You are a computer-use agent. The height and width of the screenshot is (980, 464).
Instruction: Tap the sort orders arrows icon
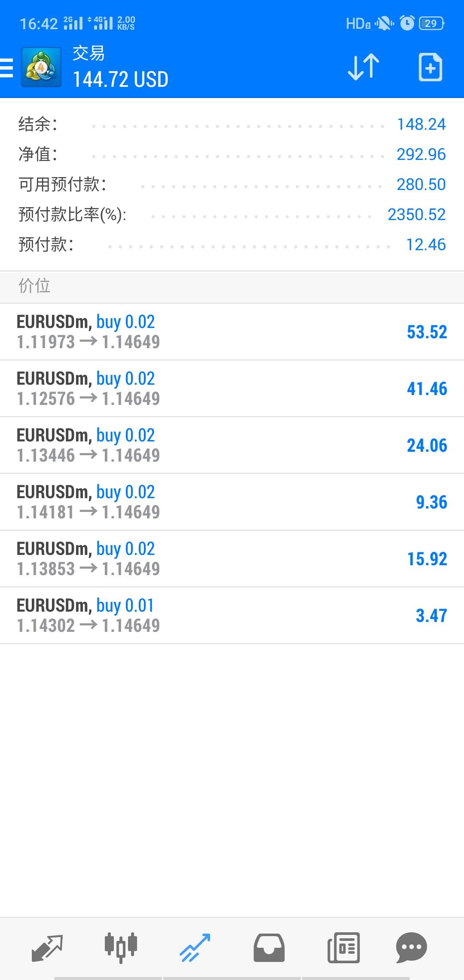[x=363, y=67]
